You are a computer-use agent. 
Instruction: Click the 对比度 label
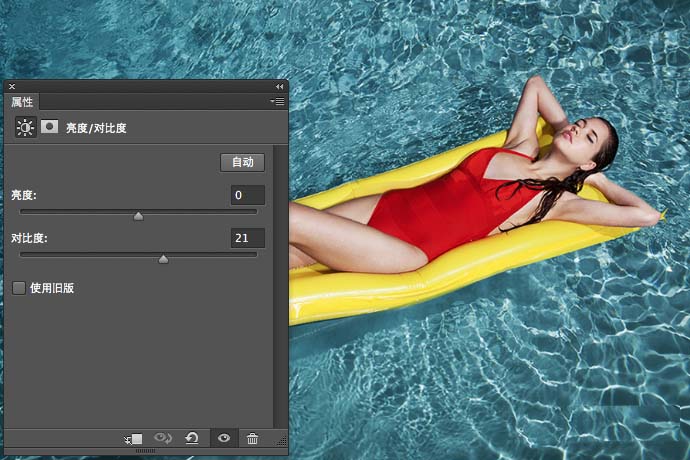(x=30, y=239)
